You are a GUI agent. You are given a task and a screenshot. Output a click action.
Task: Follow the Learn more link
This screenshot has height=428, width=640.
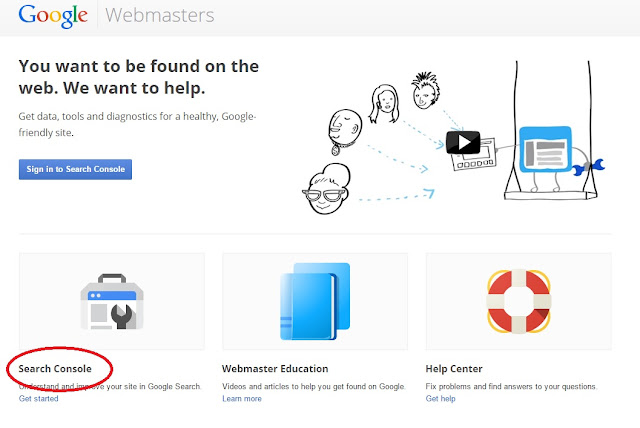point(242,399)
